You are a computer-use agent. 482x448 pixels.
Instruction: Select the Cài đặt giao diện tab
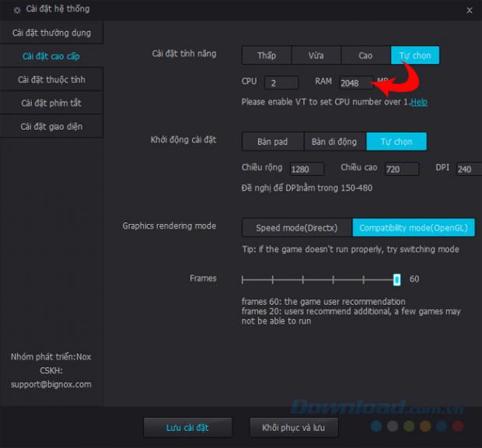click(51, 126)
